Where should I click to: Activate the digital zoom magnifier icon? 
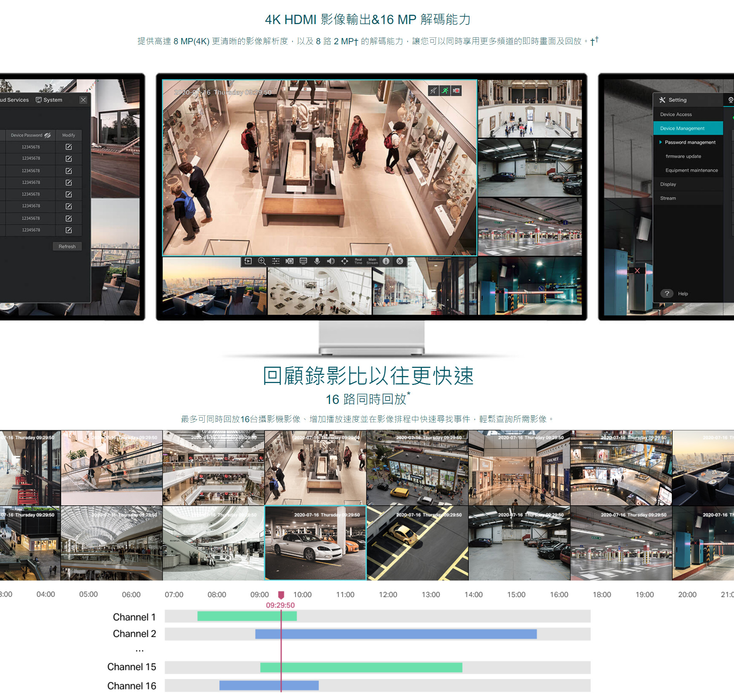point(262,261)
